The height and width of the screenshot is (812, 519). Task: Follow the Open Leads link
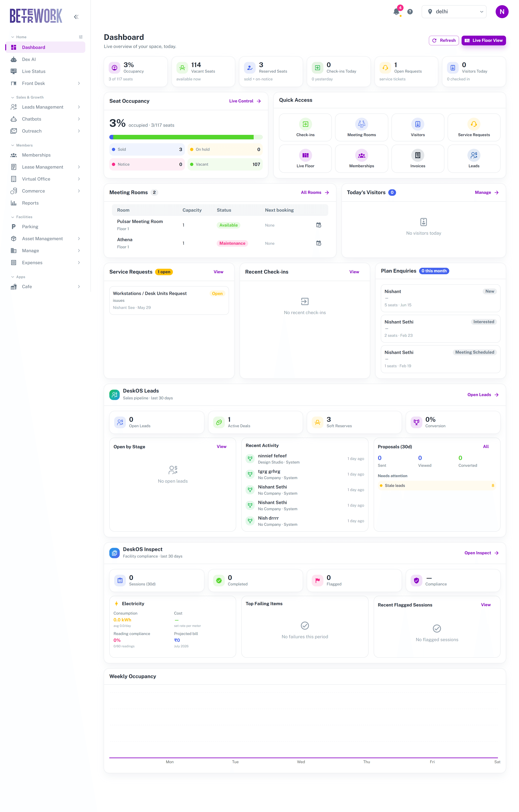483,395
